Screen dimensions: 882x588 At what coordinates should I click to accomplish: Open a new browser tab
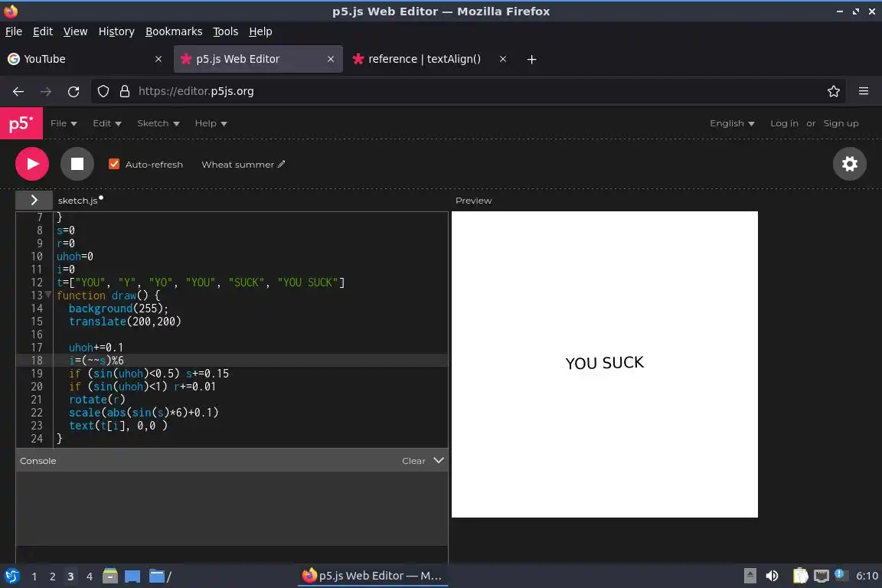[x=531, y=59]
